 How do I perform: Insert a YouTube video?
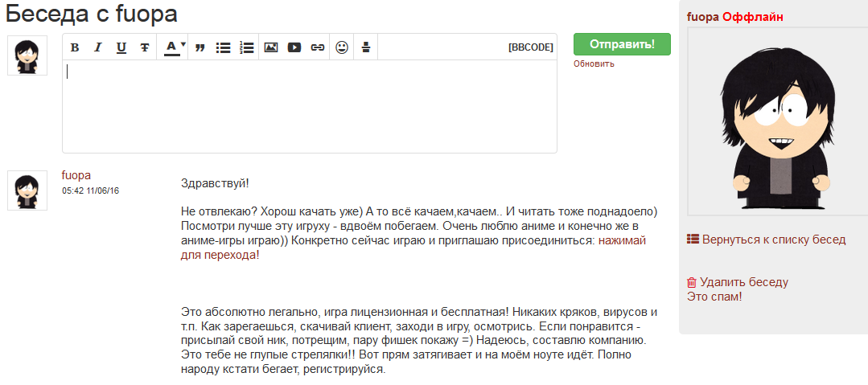point(294,47)
